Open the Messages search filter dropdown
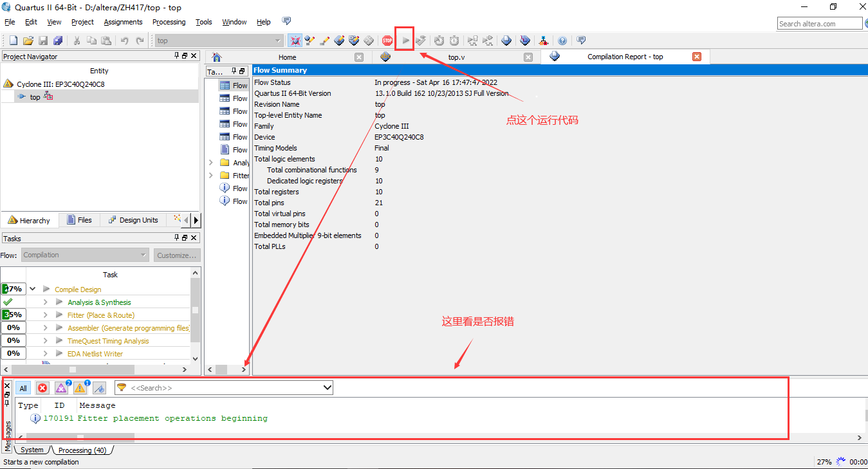The height and width of the screenshot is (469, 868). (327, 388)
